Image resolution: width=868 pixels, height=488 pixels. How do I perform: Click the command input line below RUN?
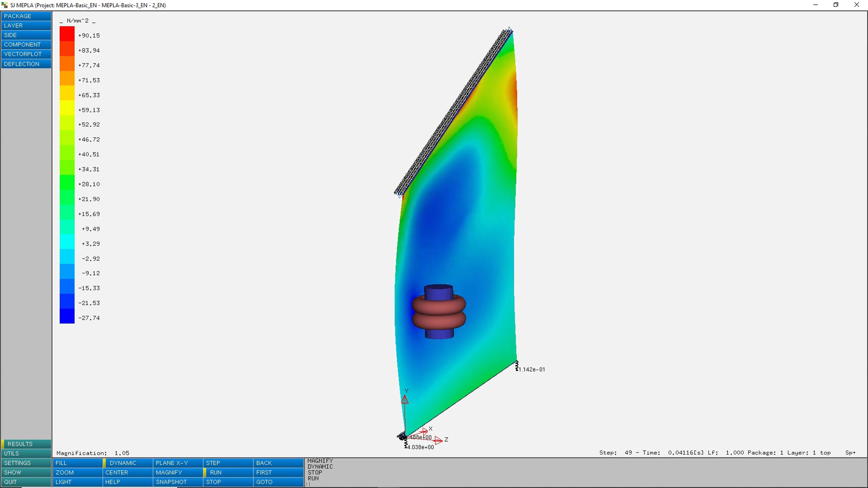coord(585,484)
